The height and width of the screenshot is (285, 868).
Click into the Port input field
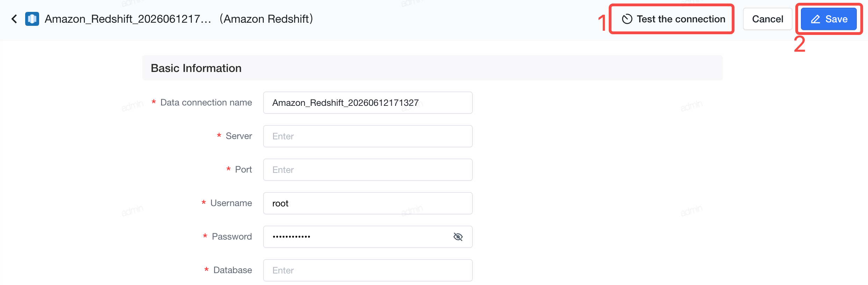coord(368,170)
